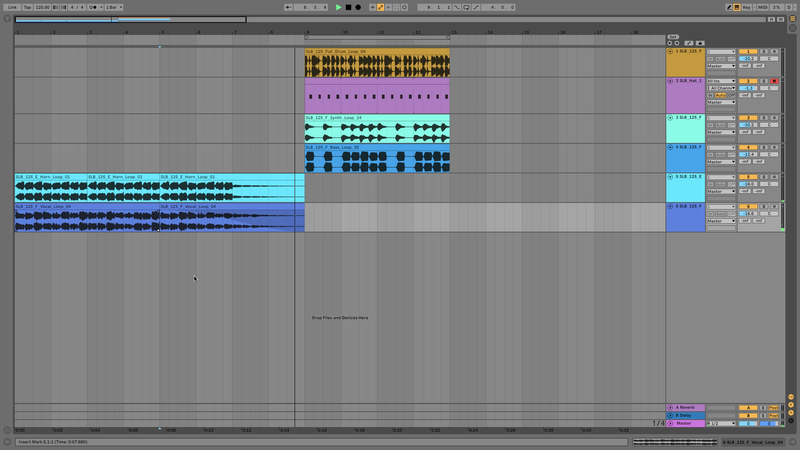Click the Arrangement Record button
Image resolution: width=800 pixels, height=450 pixels.
[x=358, y=7]
